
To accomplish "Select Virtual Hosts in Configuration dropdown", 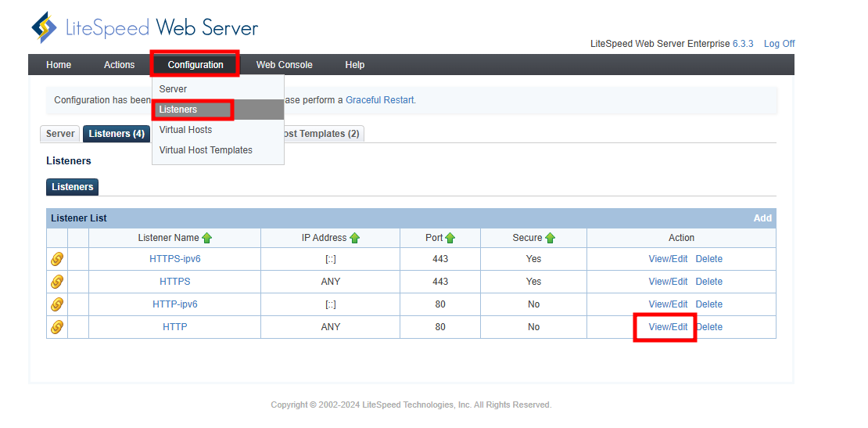I will [218, 130].
